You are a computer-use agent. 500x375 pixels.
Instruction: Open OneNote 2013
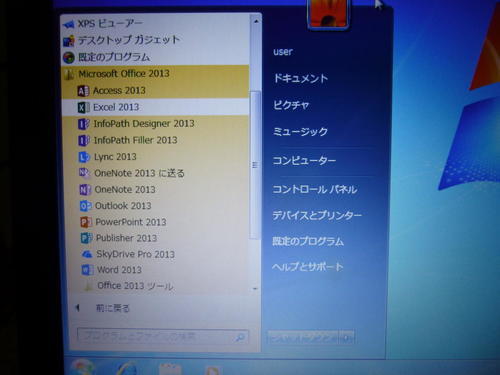pyautogui.click(x=155, y=189)
